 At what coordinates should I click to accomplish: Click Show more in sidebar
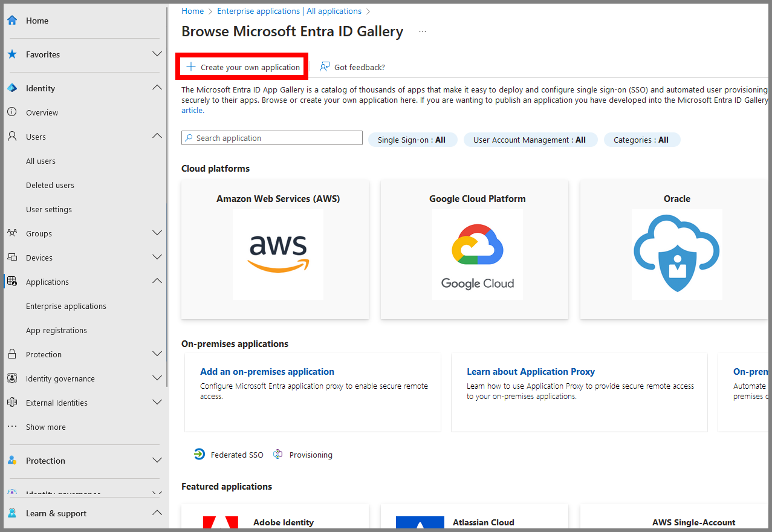pyautogui.click(x=46, y=427)
